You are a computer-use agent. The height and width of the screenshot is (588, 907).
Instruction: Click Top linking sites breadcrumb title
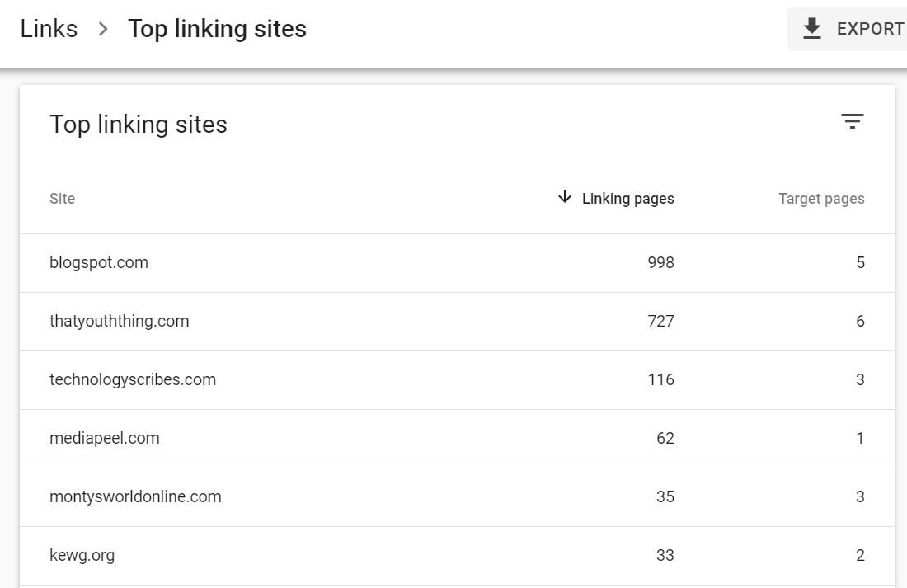point(217,29)
